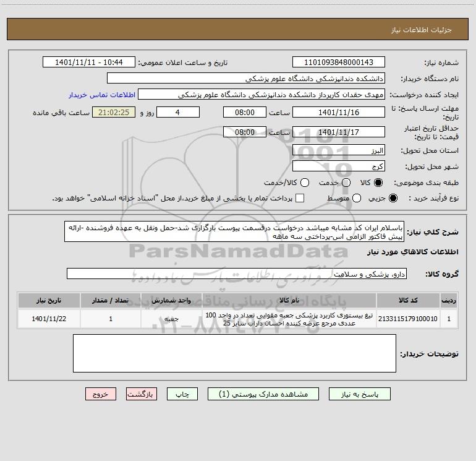Click the شماره نیاز field 1101093848000143
This screenshot has width=476, height=461.
pyautogui.click(x=339, y=62)
